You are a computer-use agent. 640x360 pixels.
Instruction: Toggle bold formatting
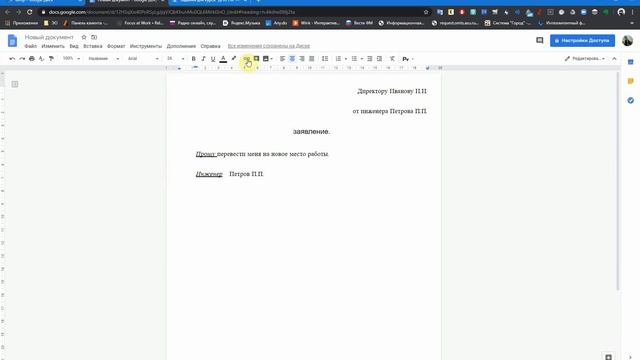[x=193, y=59]
